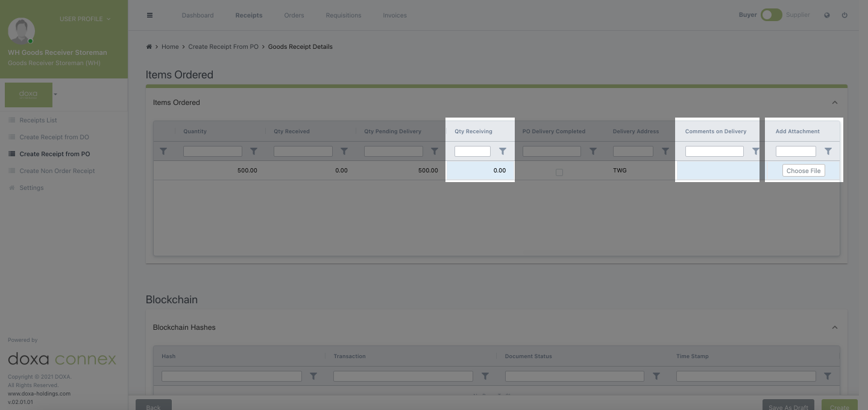Click the Create button
The height and width of the screenshot is (410, 868).
pos(840,405)
